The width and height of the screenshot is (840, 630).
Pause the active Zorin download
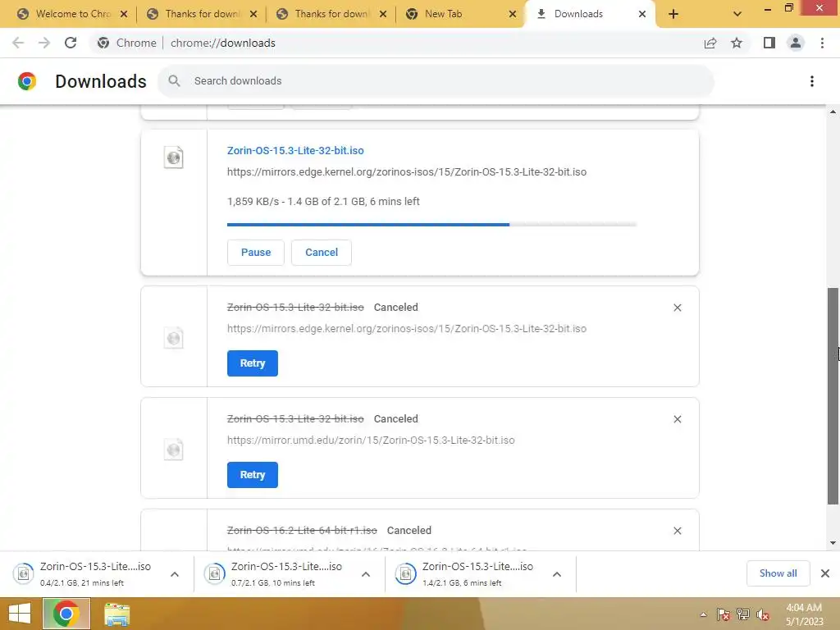point(256,253)
